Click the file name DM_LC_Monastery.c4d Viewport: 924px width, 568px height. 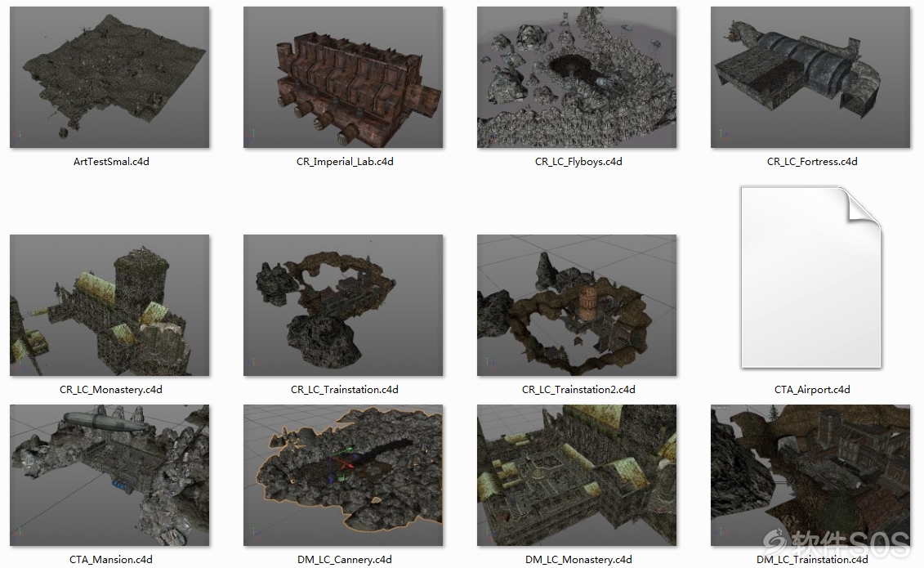coord(578,559)
